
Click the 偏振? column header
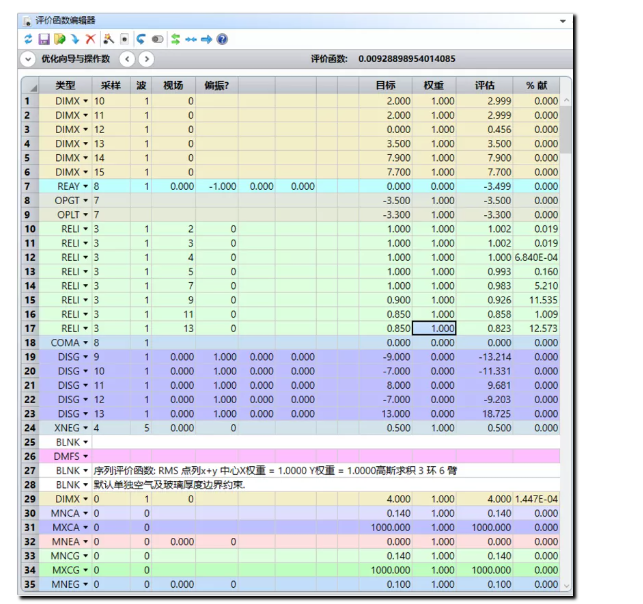[217, 85]
